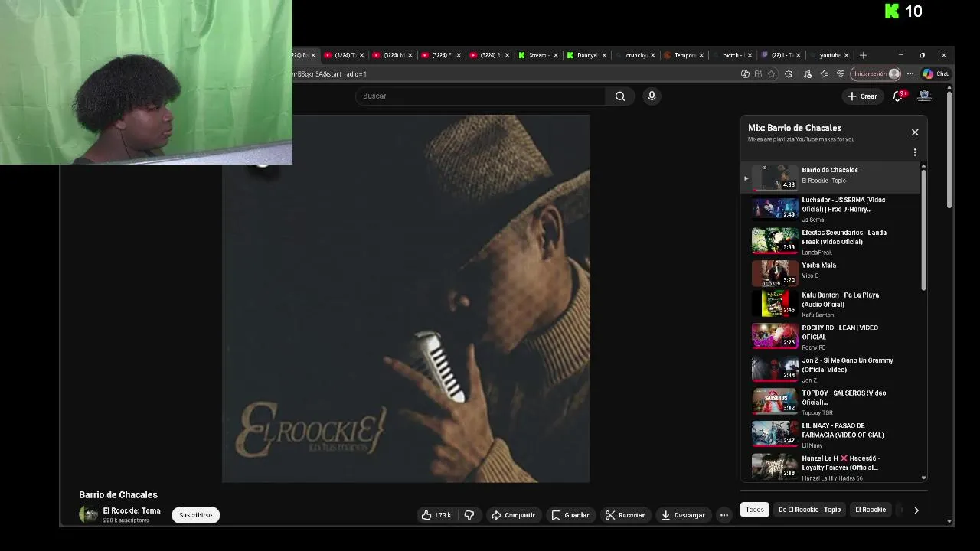980x551 pixels.
Task: Open the browser essentials heart icon
Action: (841, 74)
